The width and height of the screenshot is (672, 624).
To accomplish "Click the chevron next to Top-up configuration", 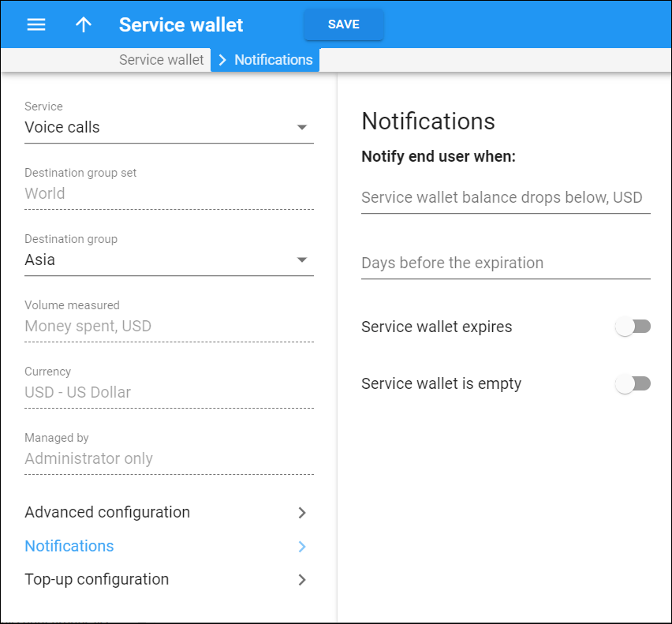I will coord(302,580).
